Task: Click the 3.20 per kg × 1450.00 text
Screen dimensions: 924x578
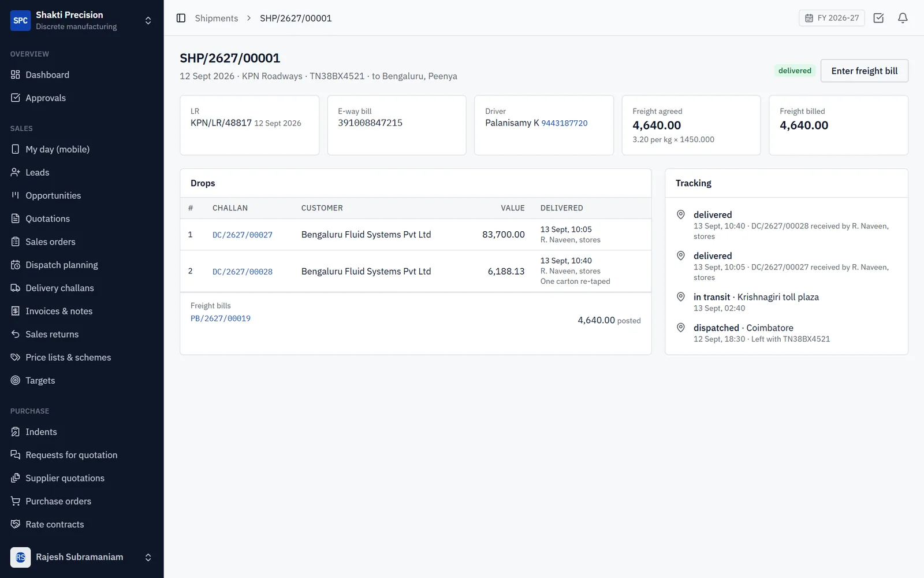Action: point(673,139)
